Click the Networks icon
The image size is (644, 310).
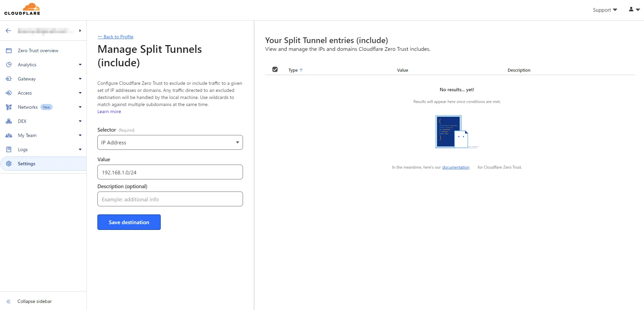tap(9, 107)
